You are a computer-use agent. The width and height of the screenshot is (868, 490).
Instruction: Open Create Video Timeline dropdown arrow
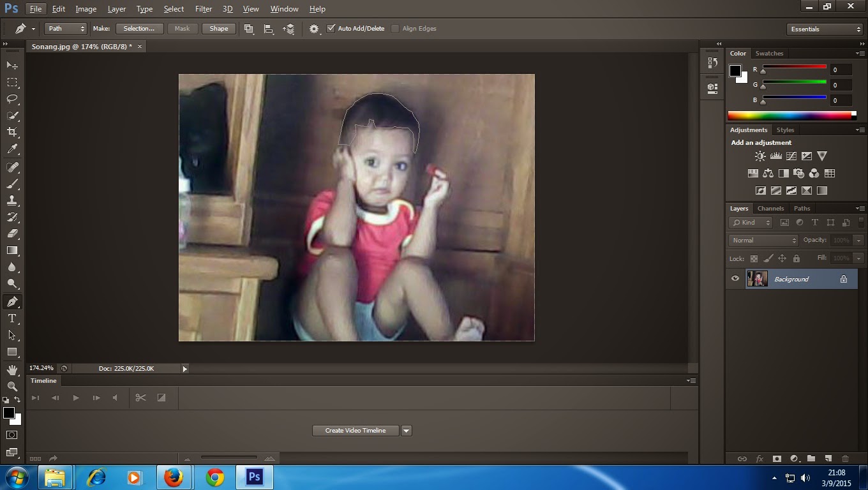tap(407, 431)
